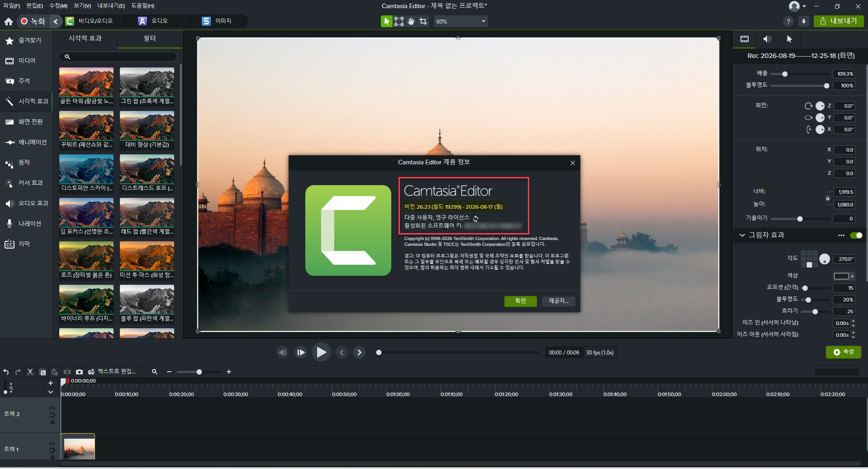Viewport: 868px width, 469px height.
Task: Click the 텍스트로 편집 button
Action: [x=112, y=372]
